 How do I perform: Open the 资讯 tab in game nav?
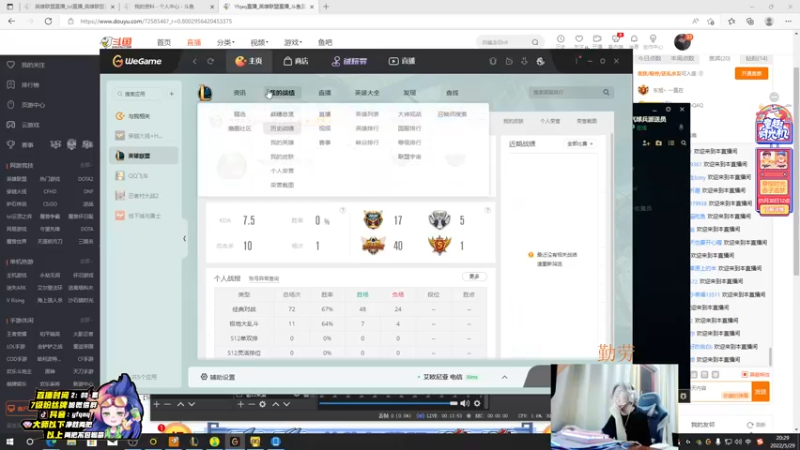coord(239,93)
